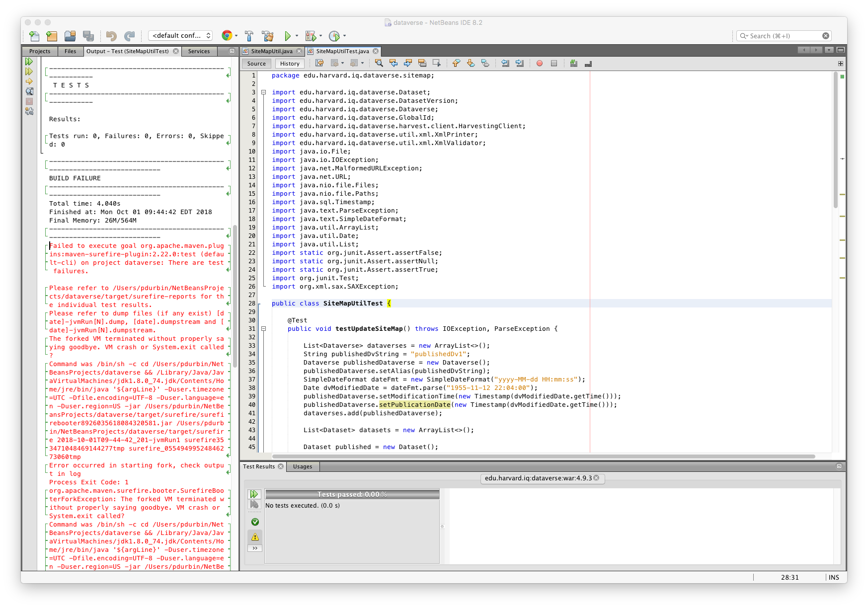Click the Output panel's yellow arrow icon

(x=29, y=81)
